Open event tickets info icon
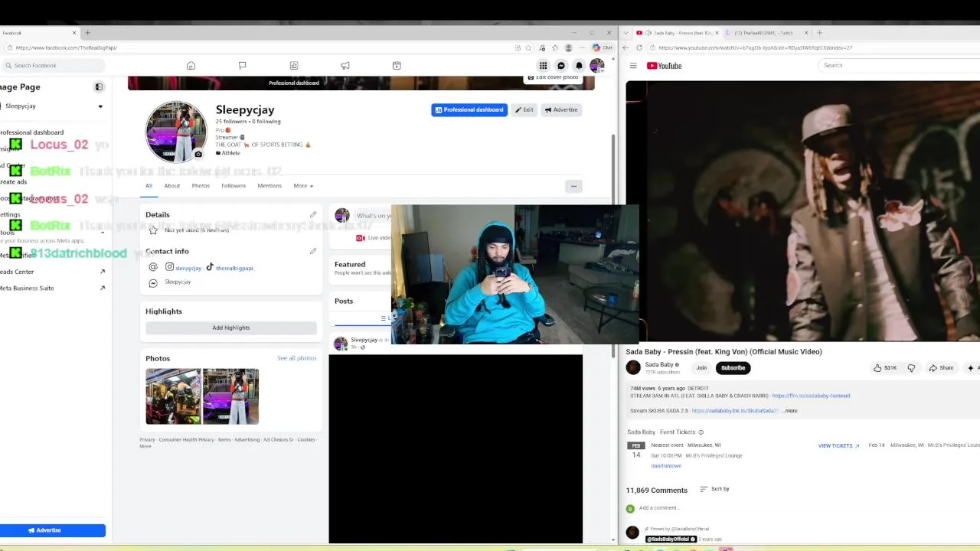Image resolution: width=980 pixels, height=551 pixels. tap(701, 432)
